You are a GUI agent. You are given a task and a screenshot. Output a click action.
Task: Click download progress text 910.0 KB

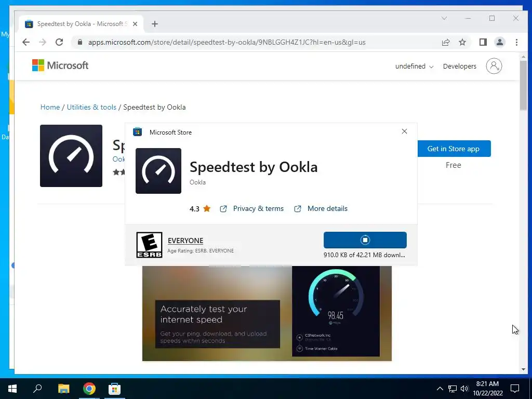coord(364,255)
